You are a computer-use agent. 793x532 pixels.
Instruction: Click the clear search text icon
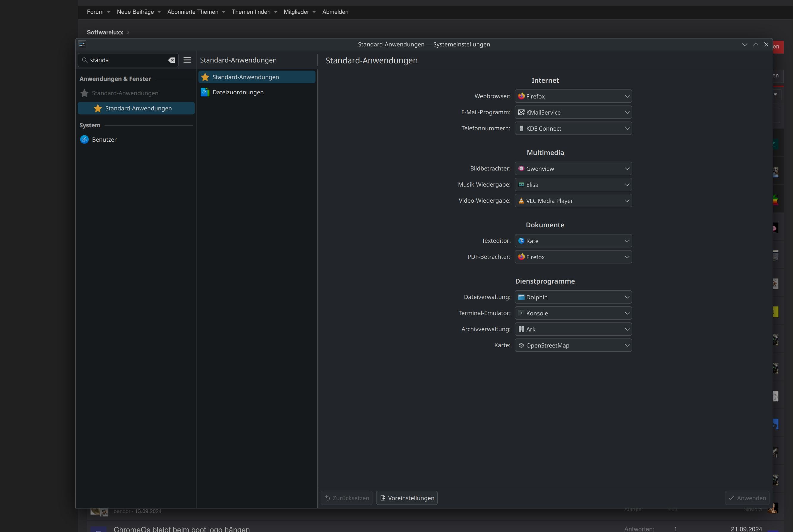click(172, 60)
